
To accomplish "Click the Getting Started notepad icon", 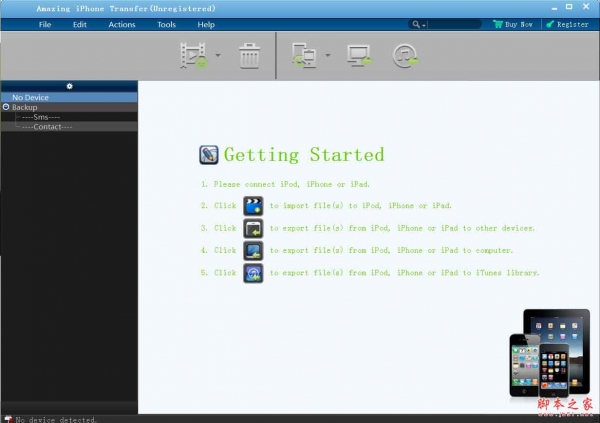I will 209,155.
